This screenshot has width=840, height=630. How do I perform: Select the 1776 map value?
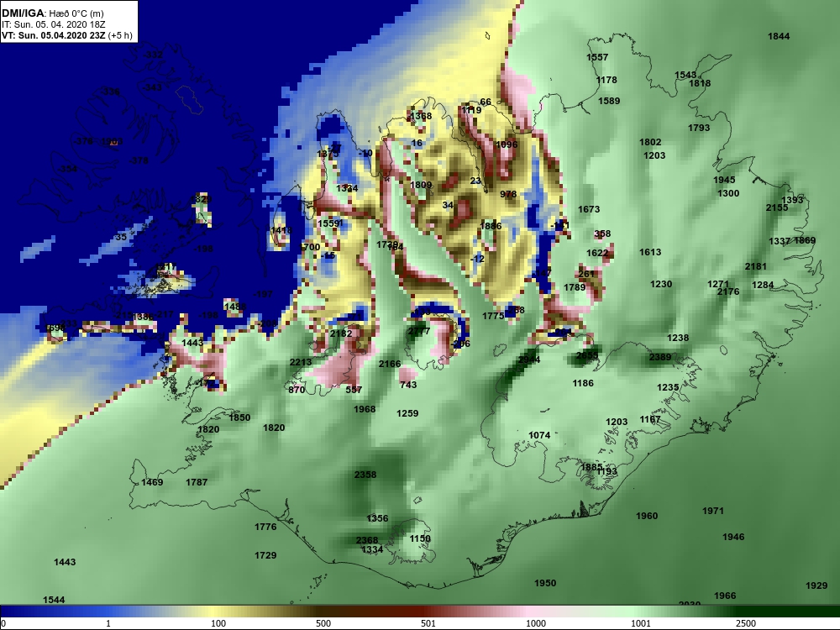click(x=265, y=527)
